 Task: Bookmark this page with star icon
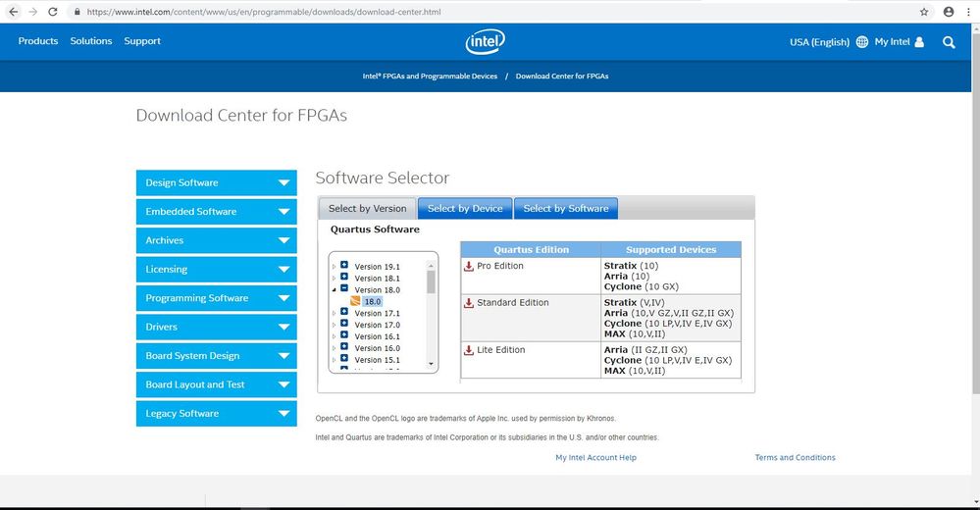pos(924,12)
